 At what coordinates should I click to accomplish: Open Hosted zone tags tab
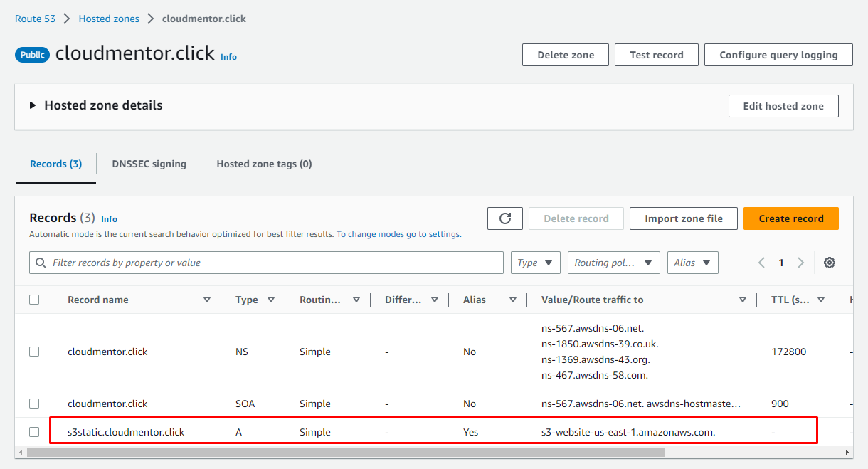click(264, 164)
